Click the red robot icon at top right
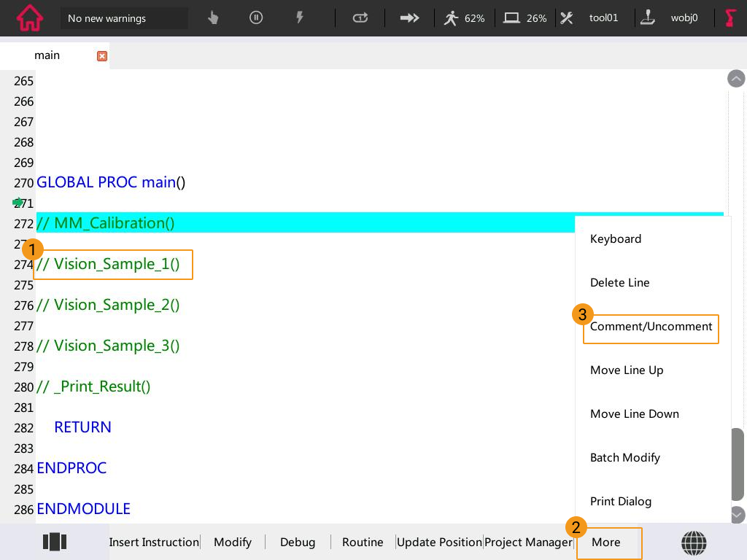The height and width of the screenshot is (560, 747). (x=730, y=18)
